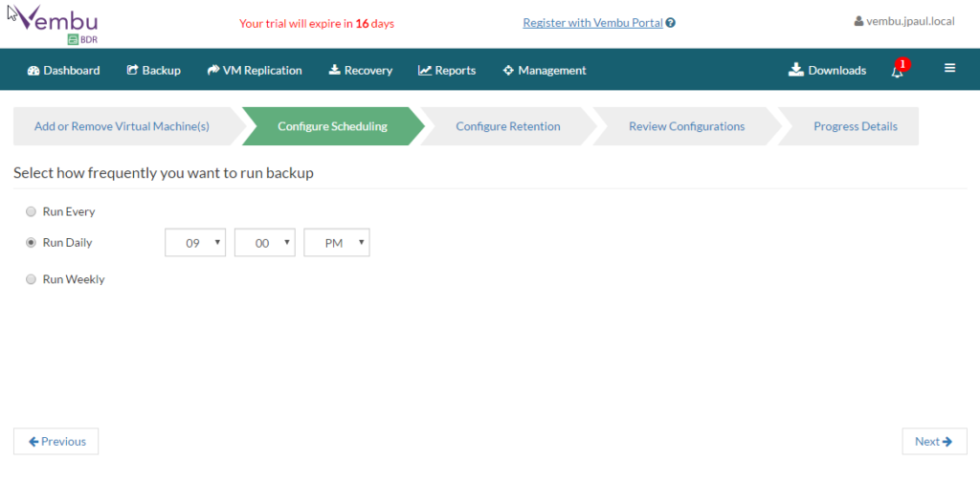Screen dimensions: 980x504
Task: Select the Configure Scheduling step
Action: (x=332, y=126)
